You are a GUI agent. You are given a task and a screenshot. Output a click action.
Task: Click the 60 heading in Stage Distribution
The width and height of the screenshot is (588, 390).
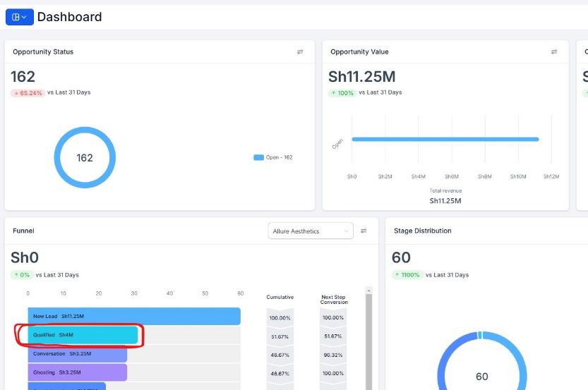tap(401, 257)
